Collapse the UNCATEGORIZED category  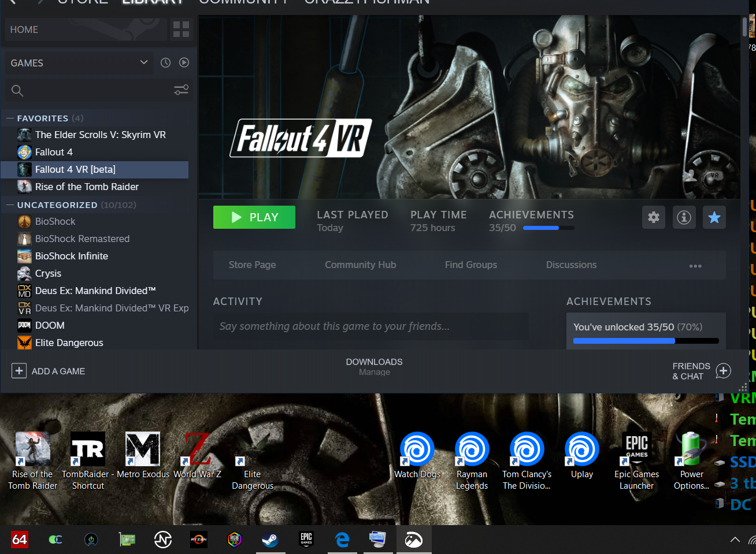(x=10, y=205)
